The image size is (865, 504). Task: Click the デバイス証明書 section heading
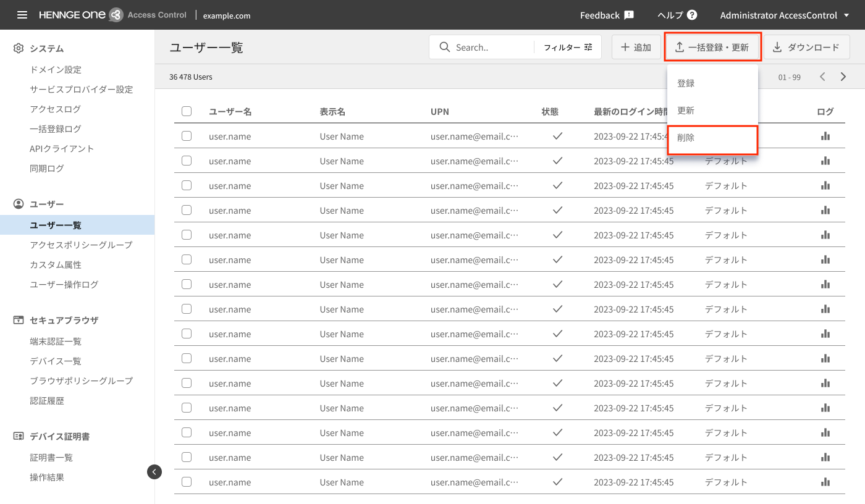[60, 436]
